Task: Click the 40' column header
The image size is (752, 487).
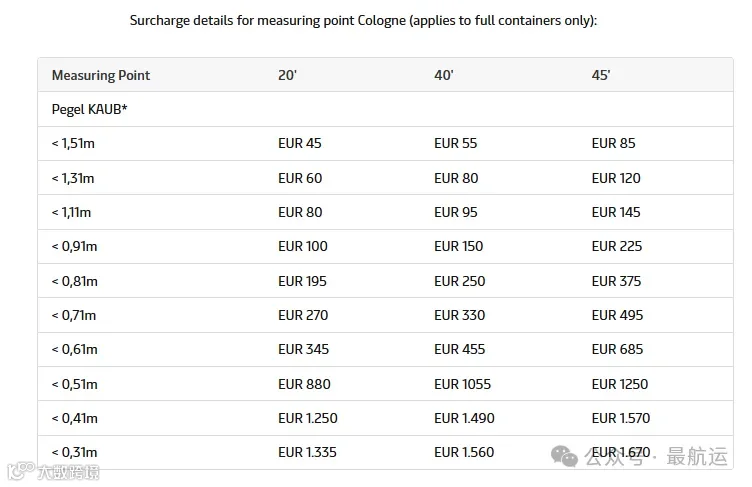Action: (x=444, y=75)
